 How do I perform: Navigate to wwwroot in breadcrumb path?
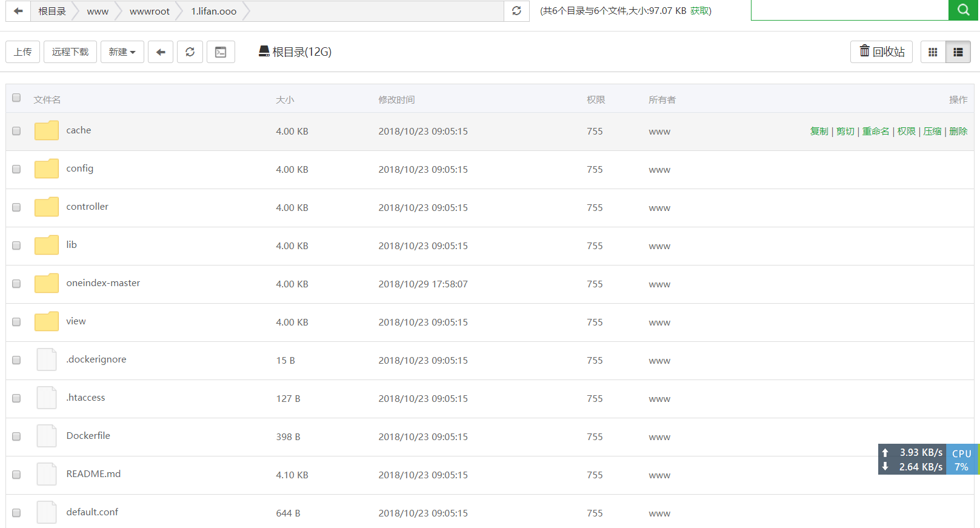click(x=149, y=12)
